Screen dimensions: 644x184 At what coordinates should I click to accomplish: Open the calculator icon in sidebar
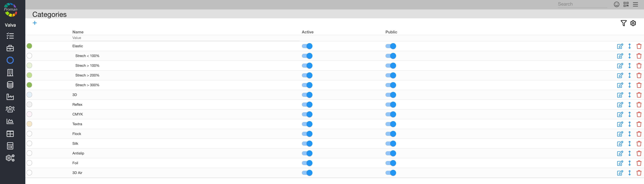point(10,146)
